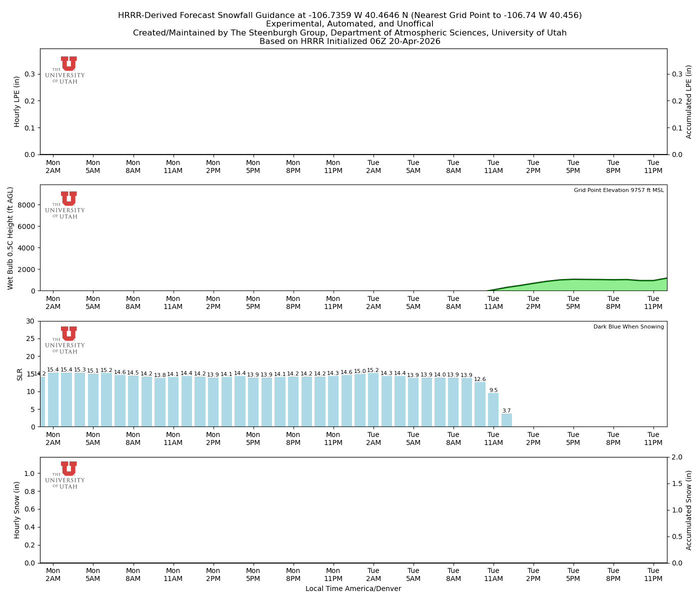This screenshot has width=700, height=600.
Task: Click the SLR bar labeled 12.6
Action: (480, 404)
